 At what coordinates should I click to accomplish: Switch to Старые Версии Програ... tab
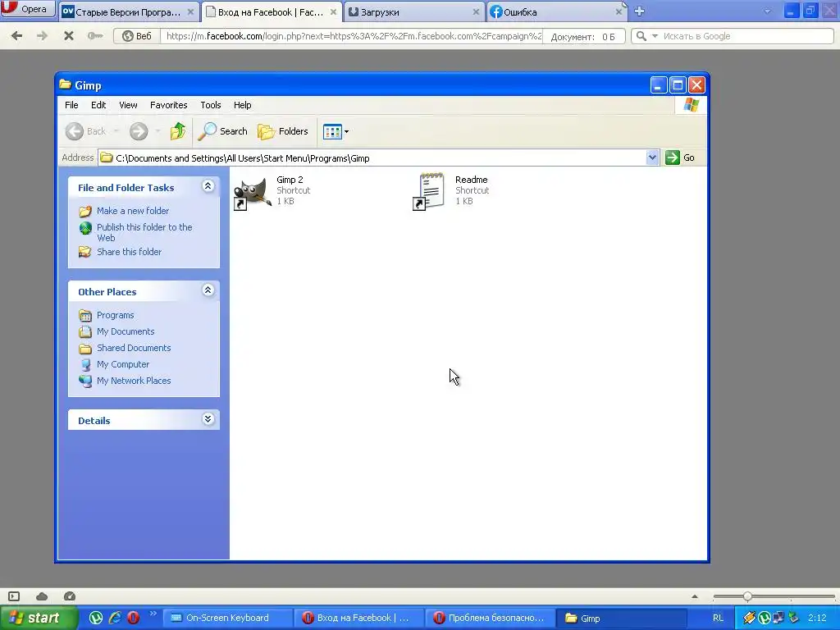129,11
